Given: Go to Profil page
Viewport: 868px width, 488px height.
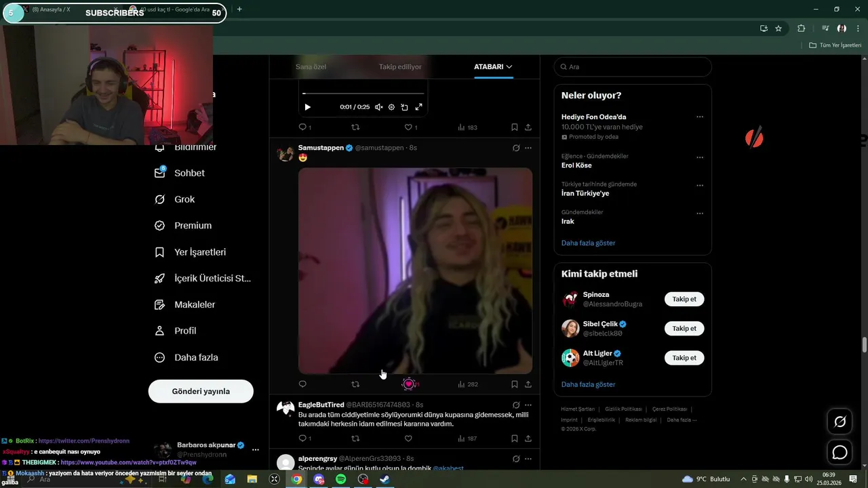Looking at the screenshot, I should tap(176, 331).
